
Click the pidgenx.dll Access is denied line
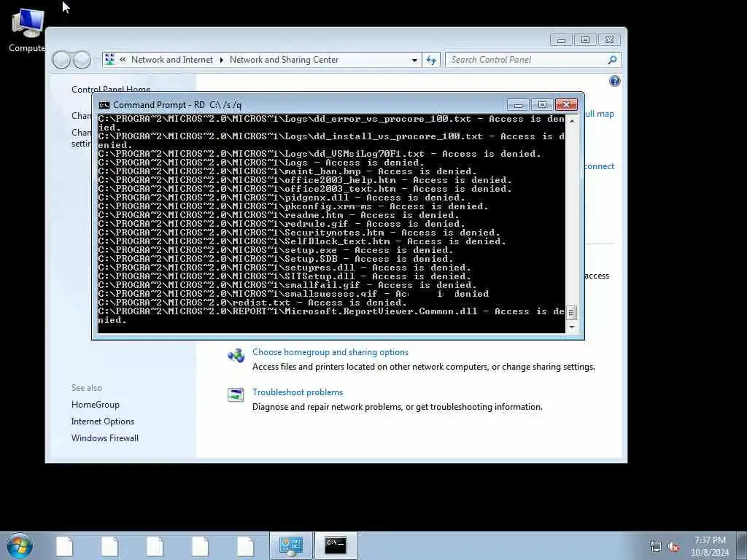[x=282, y=198]
